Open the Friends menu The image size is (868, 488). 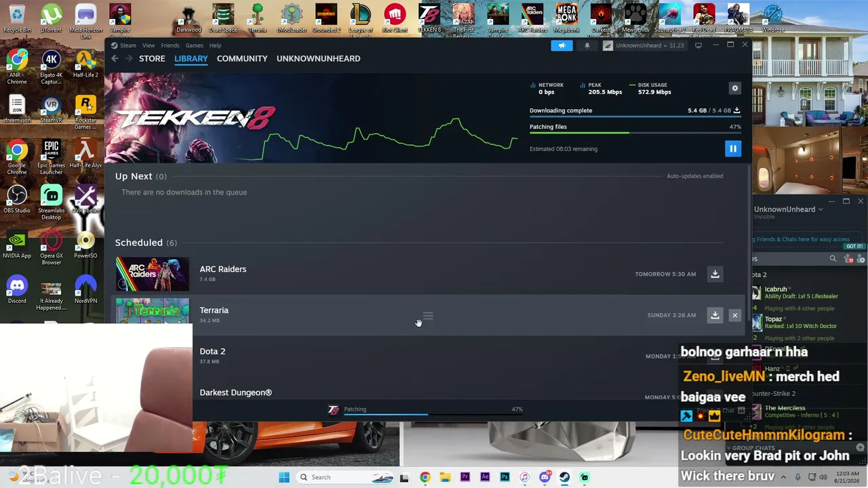[x=170, y=45]
